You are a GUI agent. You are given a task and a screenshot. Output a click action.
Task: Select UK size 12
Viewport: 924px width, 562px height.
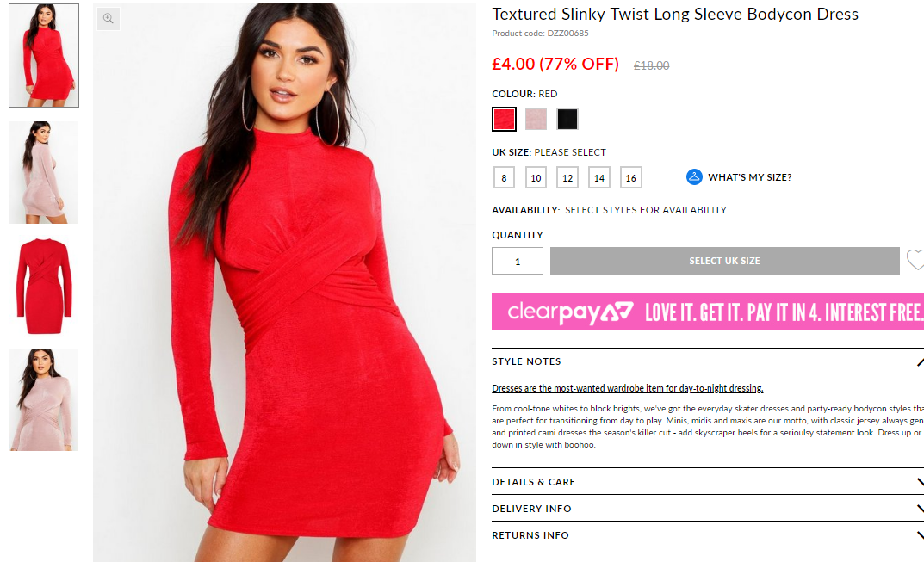(567, 177)
